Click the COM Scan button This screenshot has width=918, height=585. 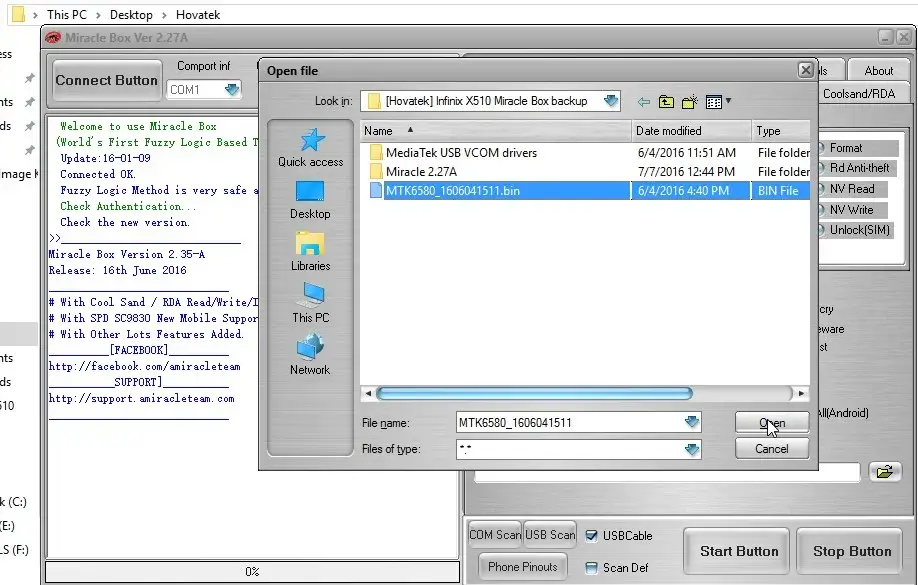pos(495,535)
